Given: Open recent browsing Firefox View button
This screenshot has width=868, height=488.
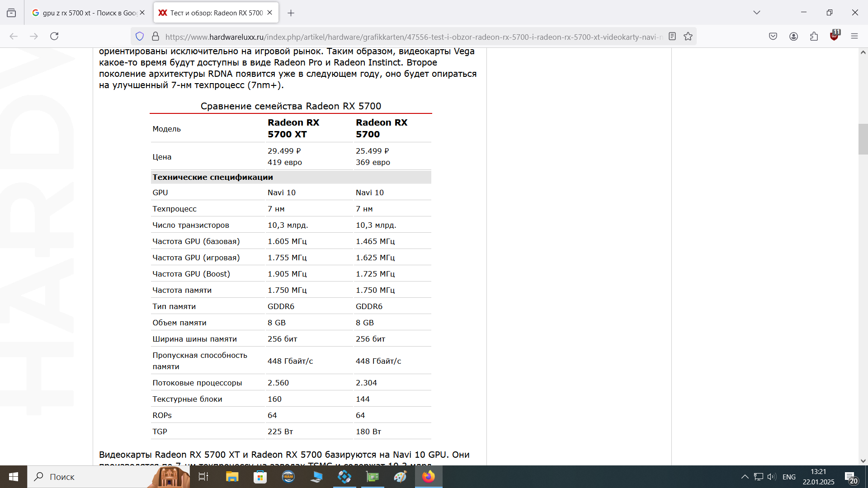Looking at the screenshot, I should click(x=11, y=13).
